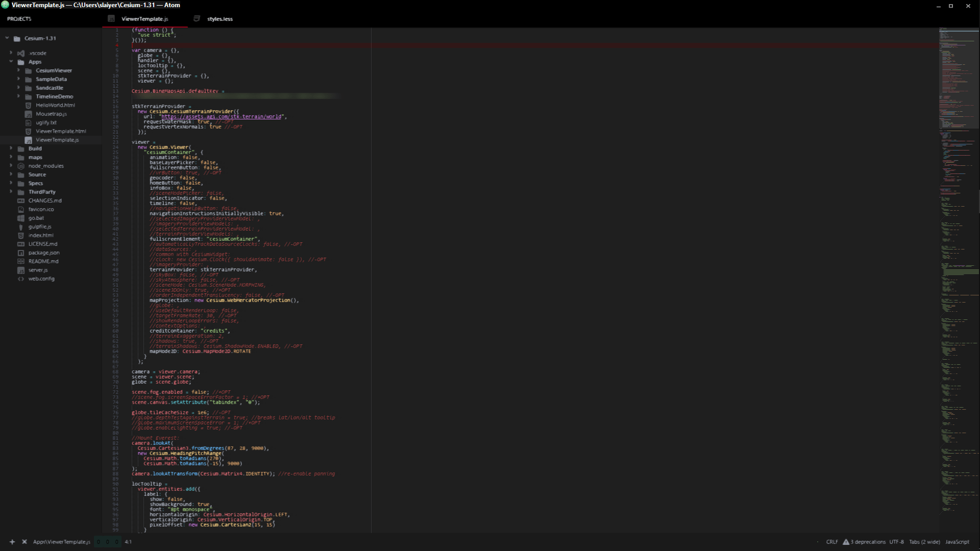
Task: Switch to the styles.less tab
Action: [x=219, y=19]
